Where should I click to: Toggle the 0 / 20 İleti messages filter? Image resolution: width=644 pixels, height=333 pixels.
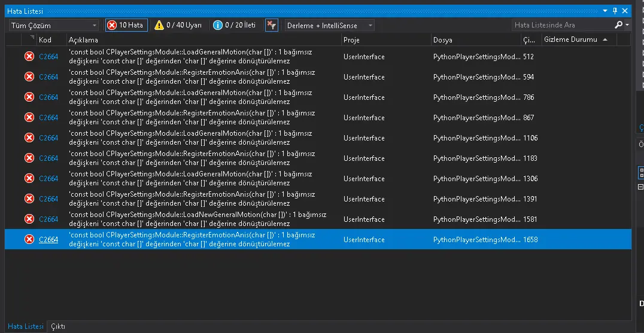tap(235, 25)
